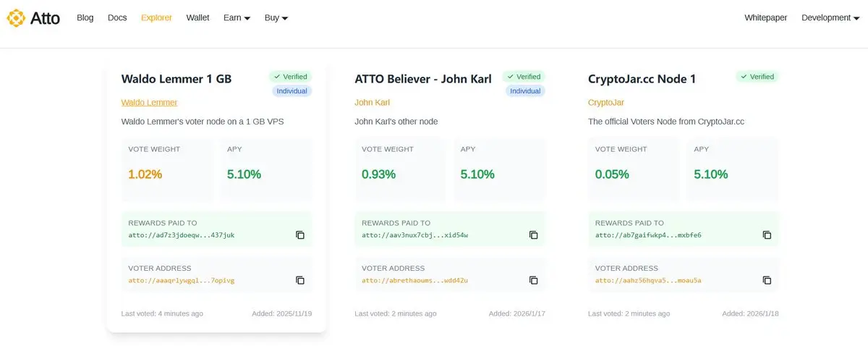
Task: Copy Waldo Lemmer's voter address
Action: pos(300,280)
